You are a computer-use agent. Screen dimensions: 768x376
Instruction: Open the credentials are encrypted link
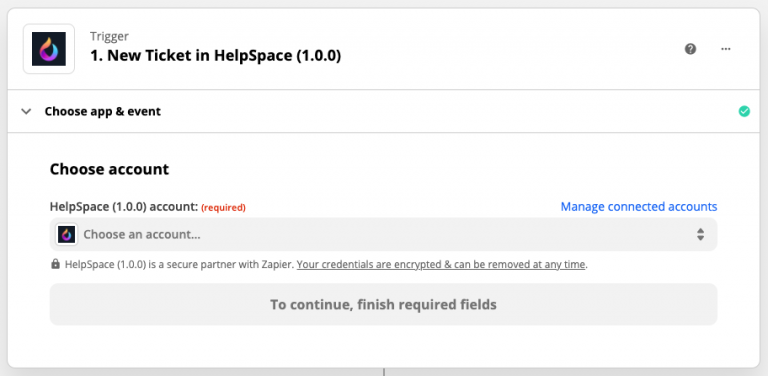[441, 265]
